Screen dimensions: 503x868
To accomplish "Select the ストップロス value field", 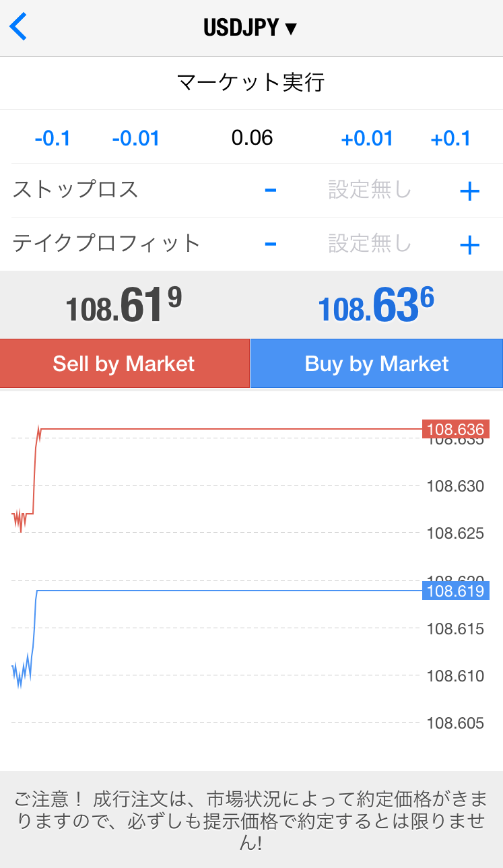I will (370, 191).
